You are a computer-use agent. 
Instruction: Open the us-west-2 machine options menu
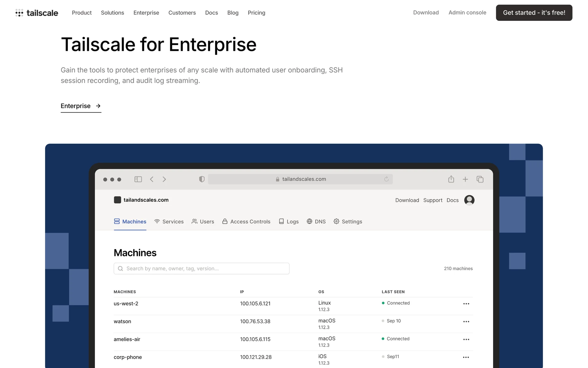(466, 304)
